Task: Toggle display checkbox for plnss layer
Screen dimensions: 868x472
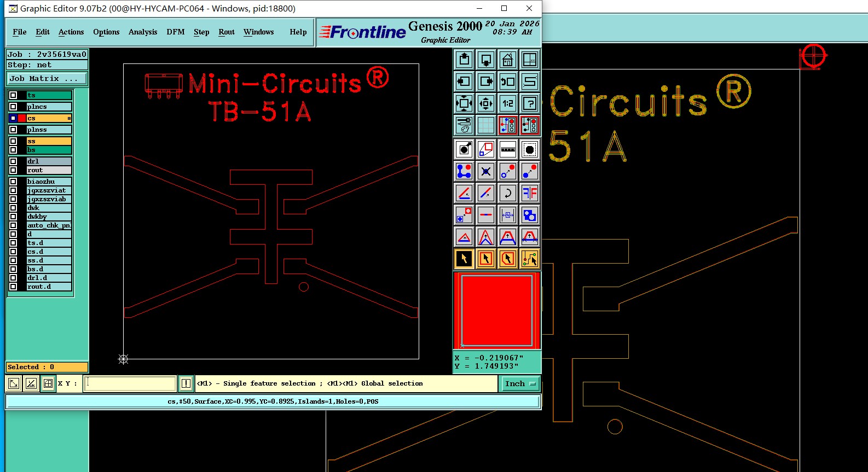Action: click(x=13, y=130)
